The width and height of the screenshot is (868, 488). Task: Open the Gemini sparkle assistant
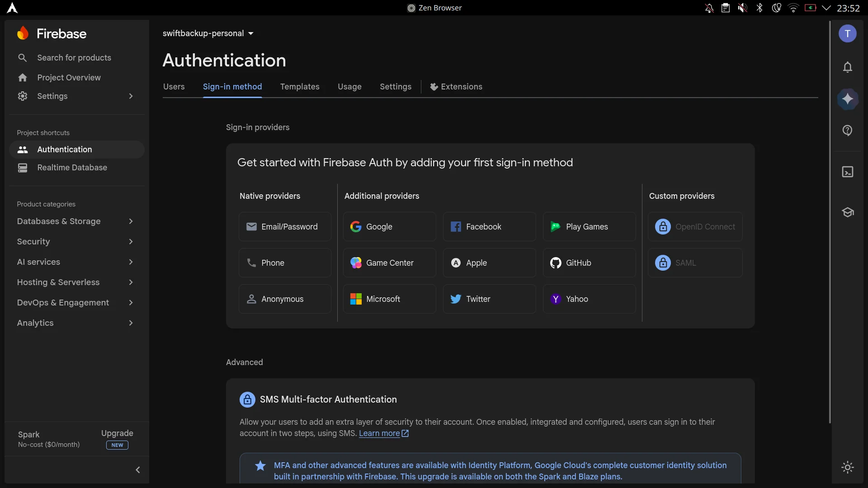tap(848, 99)
